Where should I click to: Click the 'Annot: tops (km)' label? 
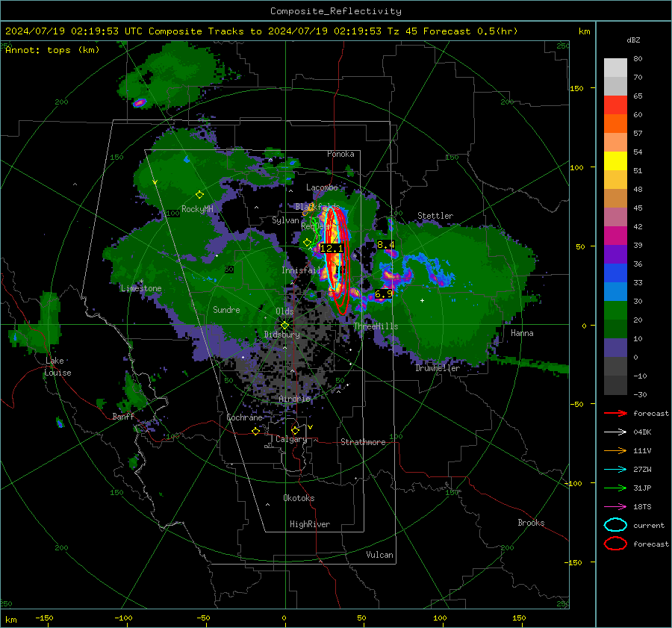(x=52, y=50)
